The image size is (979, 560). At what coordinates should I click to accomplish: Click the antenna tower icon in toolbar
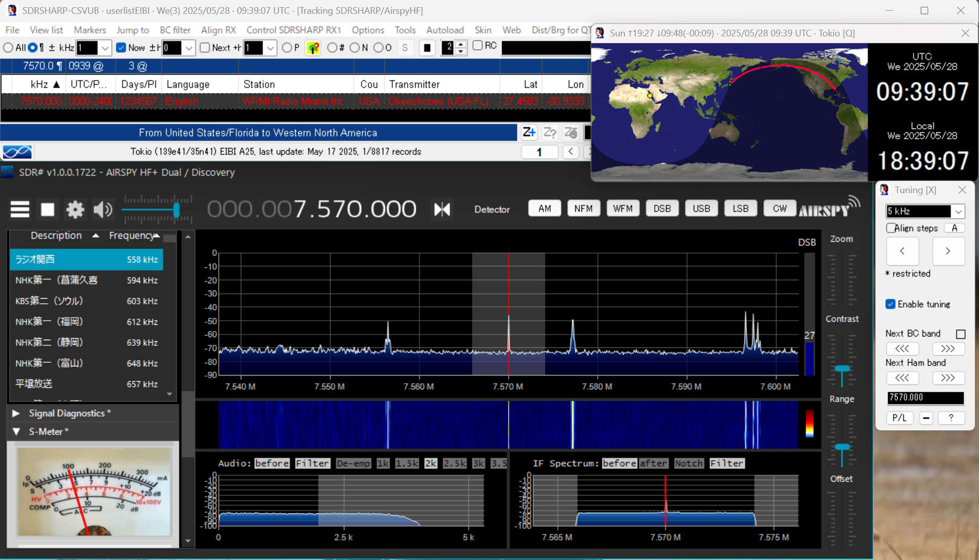(313, 48)
